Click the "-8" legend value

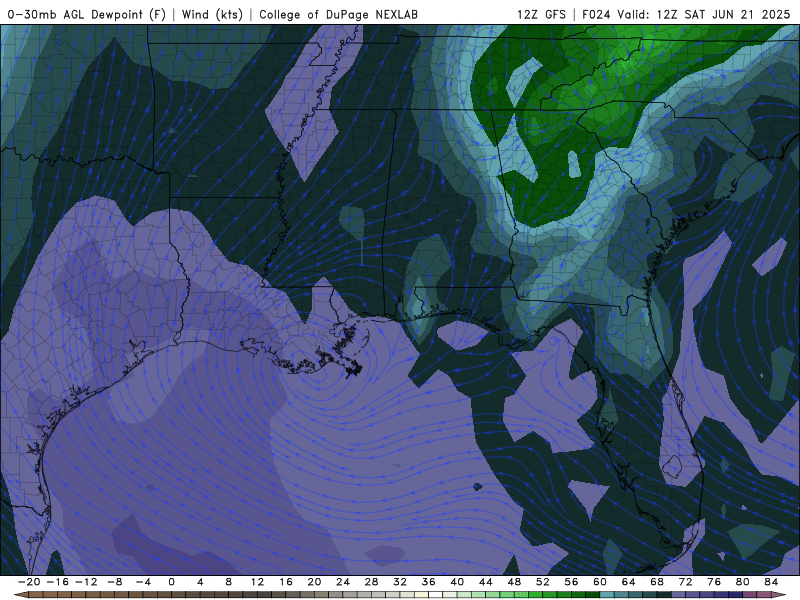[x=115, y=582]
